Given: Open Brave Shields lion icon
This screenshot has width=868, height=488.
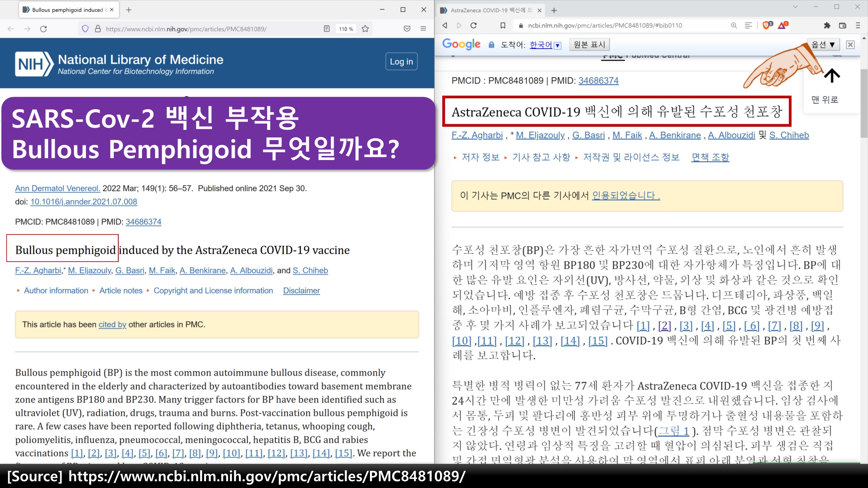Looking at the screenshot, I should [767, 25].
